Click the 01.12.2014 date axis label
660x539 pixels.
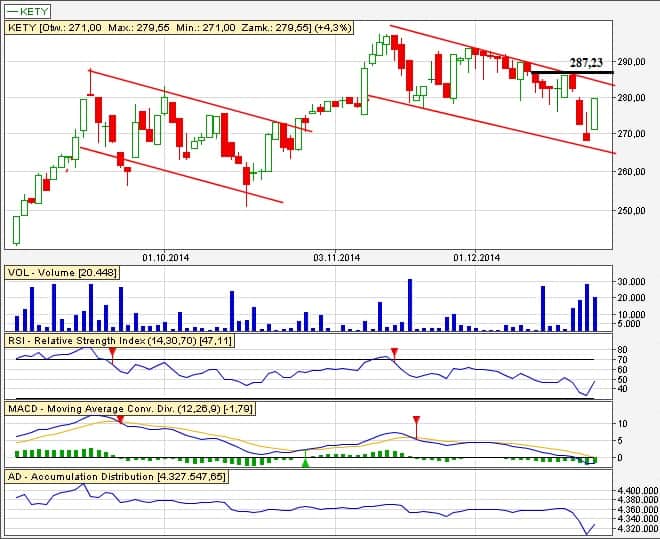tap(476, 257)
